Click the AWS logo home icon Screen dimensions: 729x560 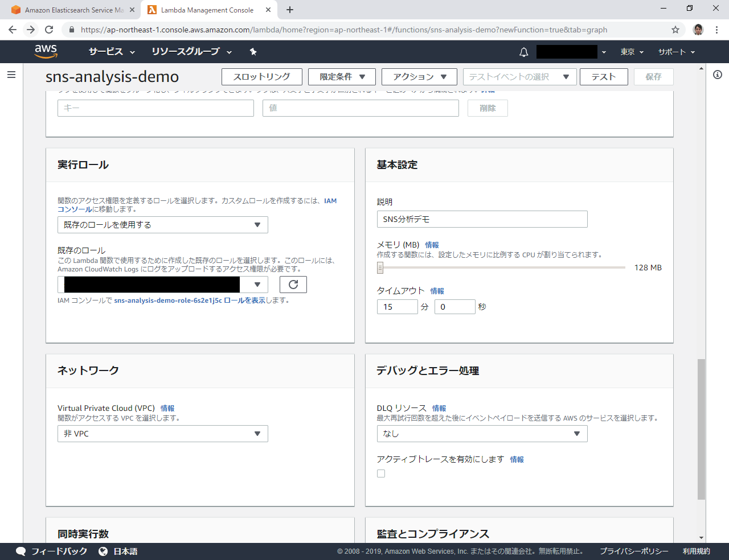click(x=46, y=51)
